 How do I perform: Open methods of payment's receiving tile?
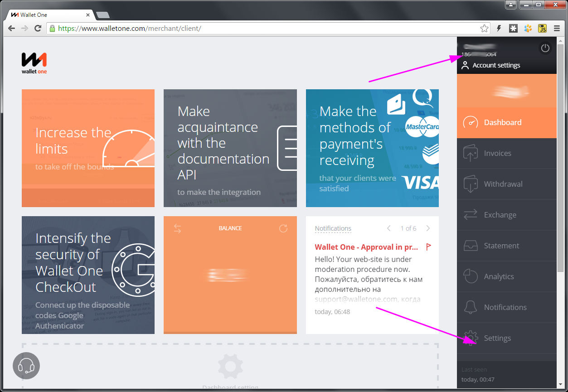click(x=372, y=148)
